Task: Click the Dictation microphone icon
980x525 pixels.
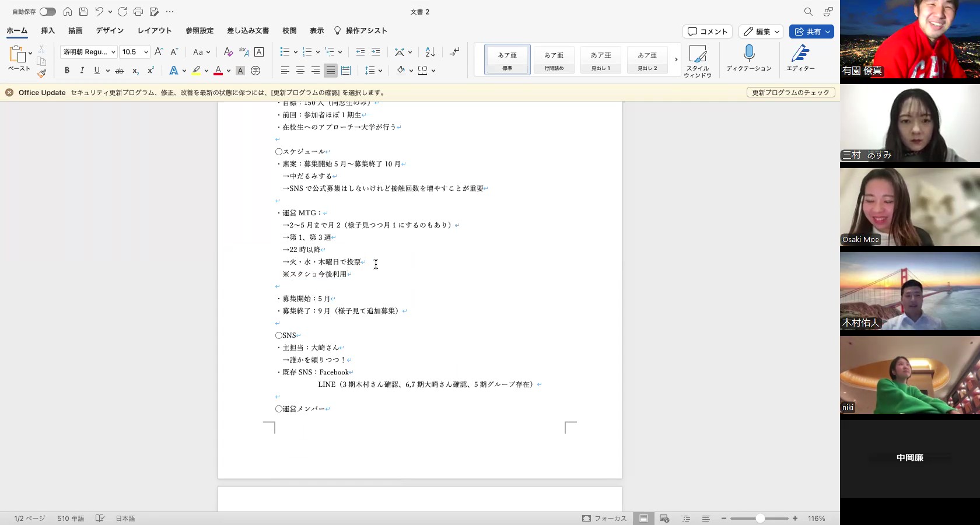Action: tap(749, 54)
